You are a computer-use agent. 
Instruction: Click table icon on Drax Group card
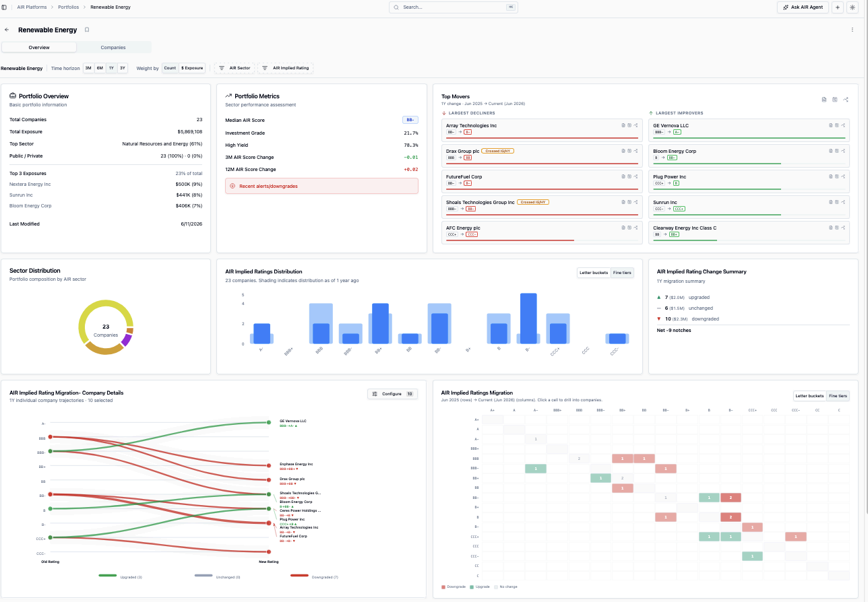click(x=629, y=151)
